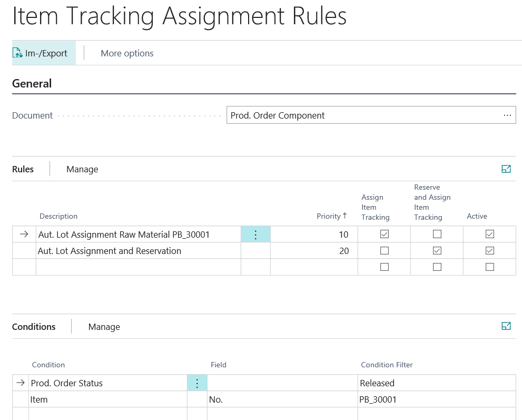This screenshot has height=420, width=522.
Task: Click the 'No.' field cell
Action: click(x=282, y=399)
